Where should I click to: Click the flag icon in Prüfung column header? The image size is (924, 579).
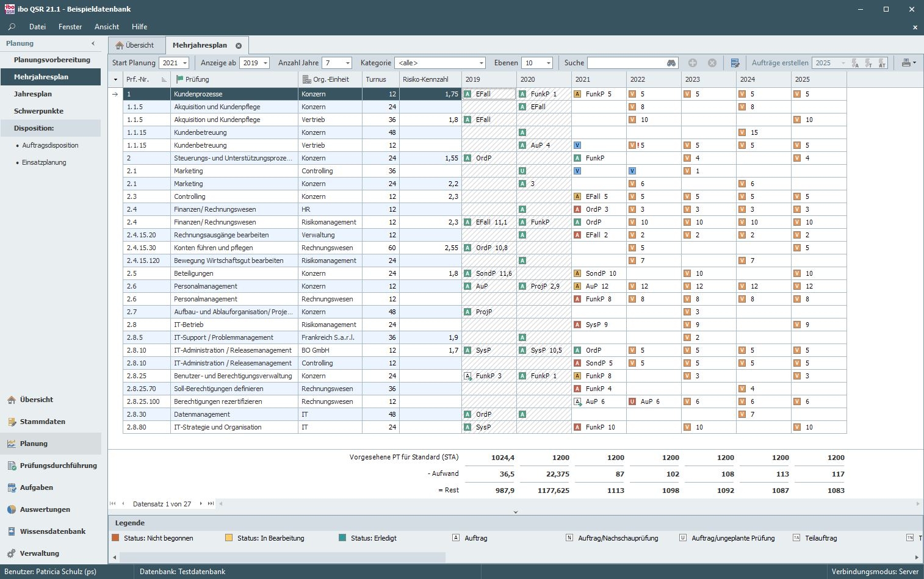[179, 79]
